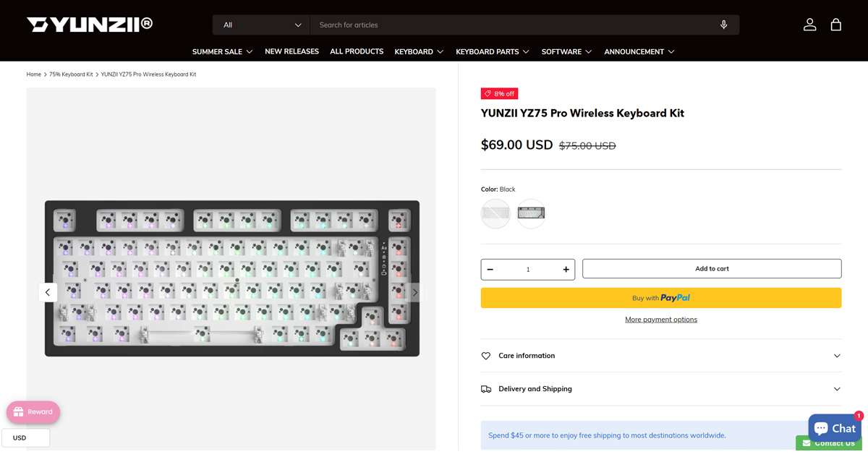Open the KEYBOARD PARTS menu

pyautogui.click(x=493, y=51)
